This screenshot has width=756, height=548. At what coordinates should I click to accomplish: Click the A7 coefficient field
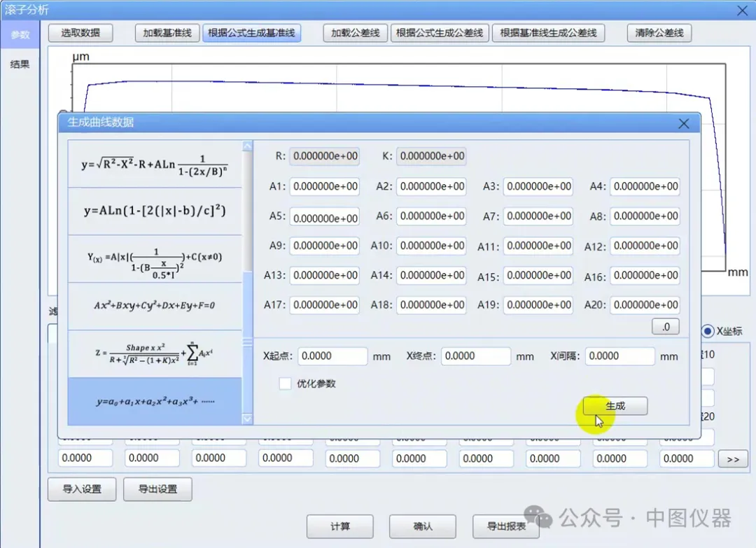coord(538,216)
